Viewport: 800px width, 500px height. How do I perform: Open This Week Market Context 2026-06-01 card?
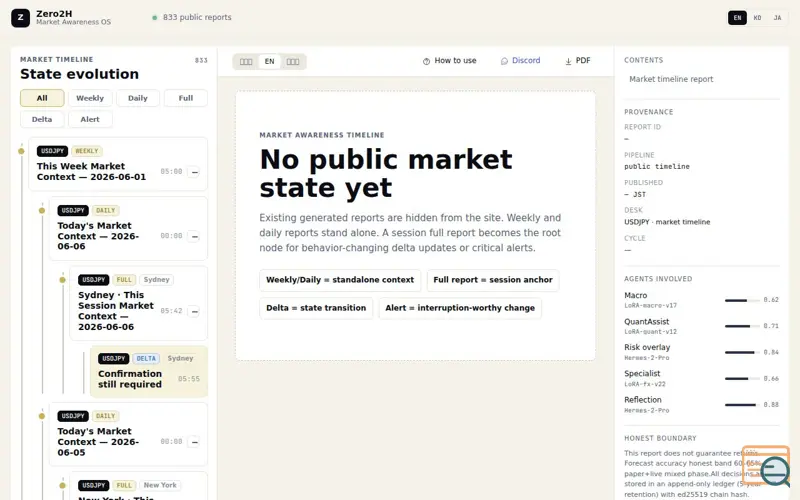tap(118, 164)
